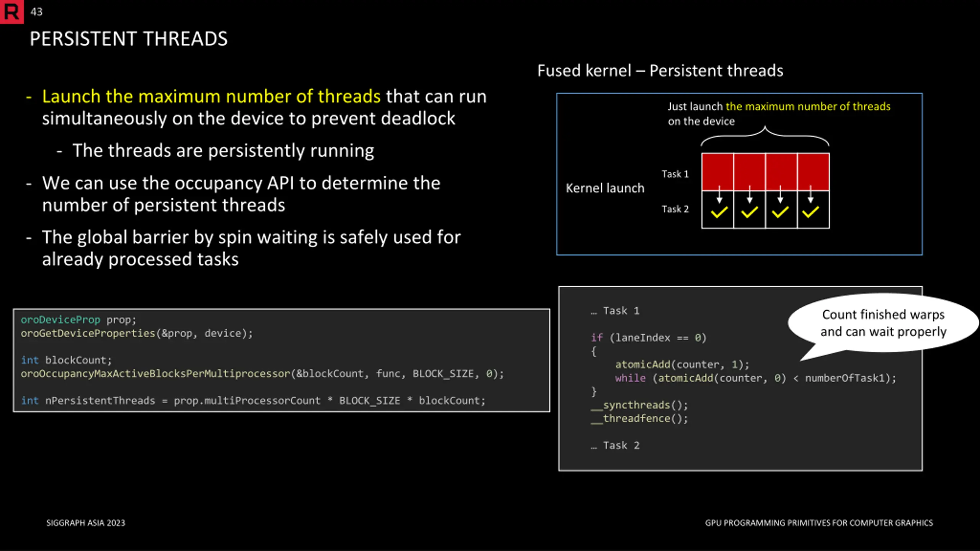Click the last red Task 1 block
Image resolution: width=980 pixels, height=551 pixels.
[813, 171]
